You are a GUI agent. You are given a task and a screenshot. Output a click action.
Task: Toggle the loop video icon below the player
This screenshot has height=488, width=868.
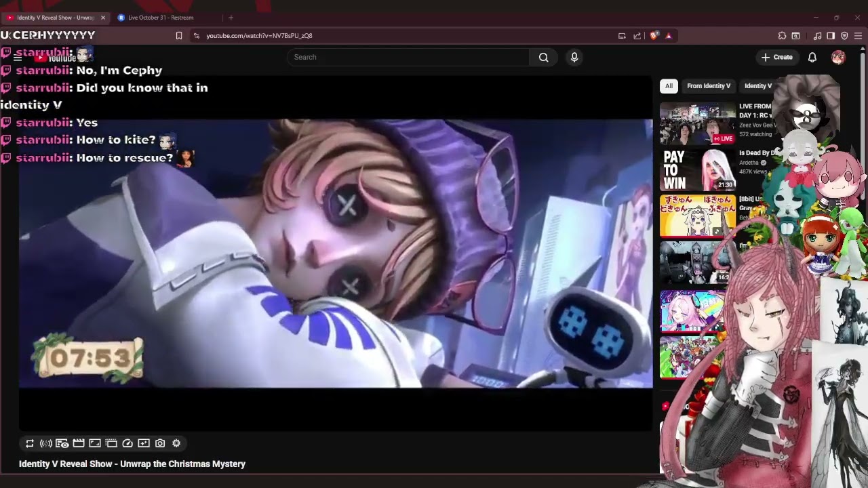tap(30, 443)
